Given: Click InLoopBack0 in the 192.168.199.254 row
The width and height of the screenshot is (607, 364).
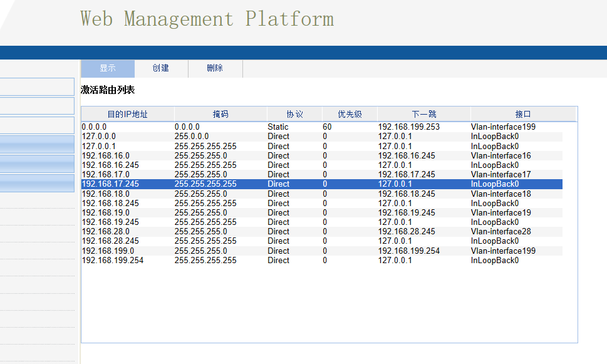Looking at the screenshot, I should tap(495, 261).
